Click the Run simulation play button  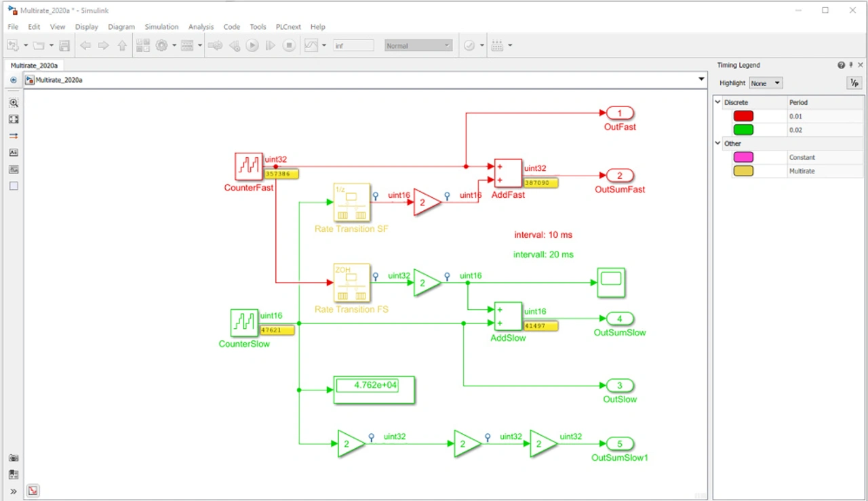coord(252,45)
